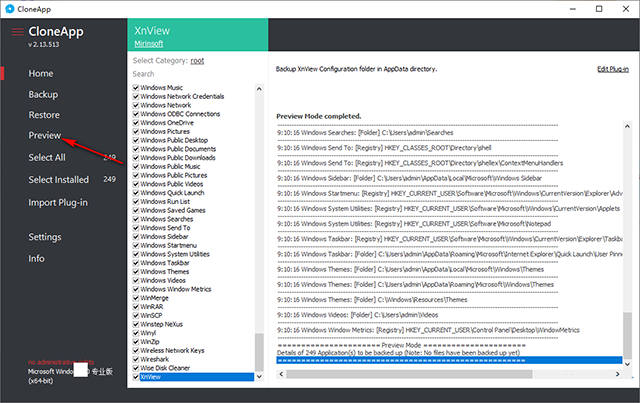Viewport: 640px width, 403px height.
Task: Open the Backup section in sidebar
Action: (x=43, y=94)
